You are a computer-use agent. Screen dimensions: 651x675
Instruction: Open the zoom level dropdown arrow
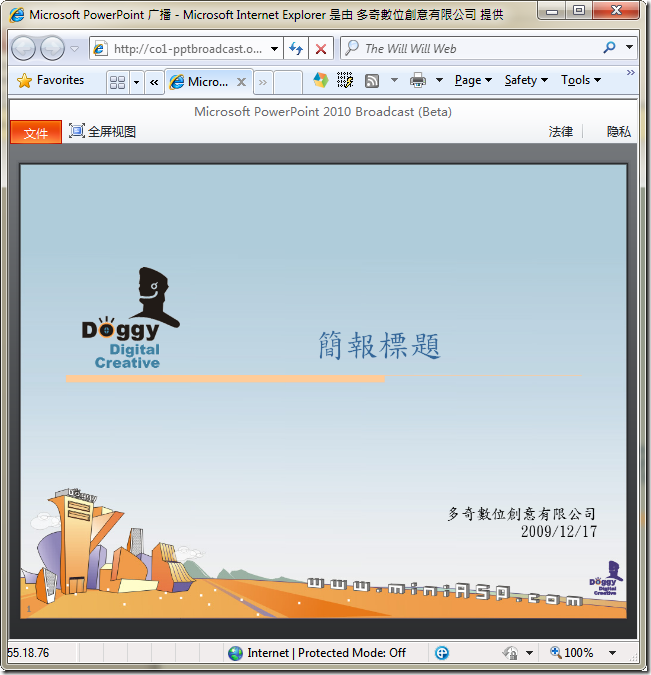[x=612, y=653]
